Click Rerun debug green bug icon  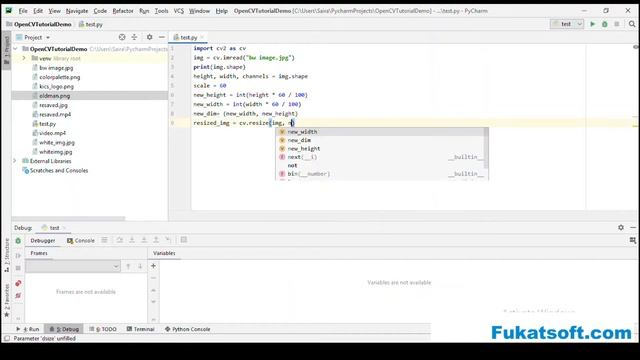(x=18, y=240)
